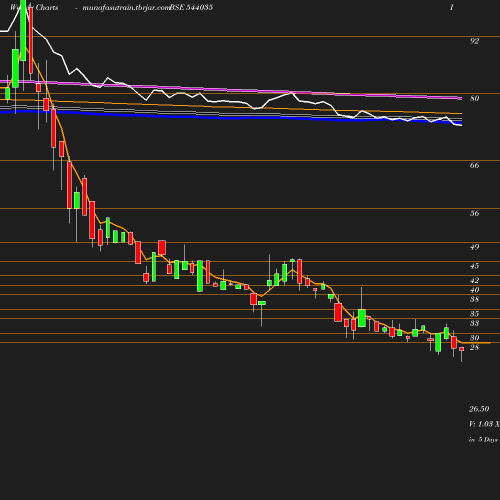Select the 80 price axis label
The image size is (500, 500).
[474, 98]
